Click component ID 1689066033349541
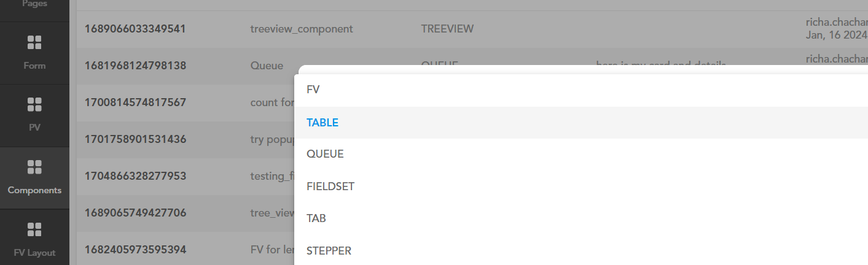 pyautogui.click(x=135, y=29)
